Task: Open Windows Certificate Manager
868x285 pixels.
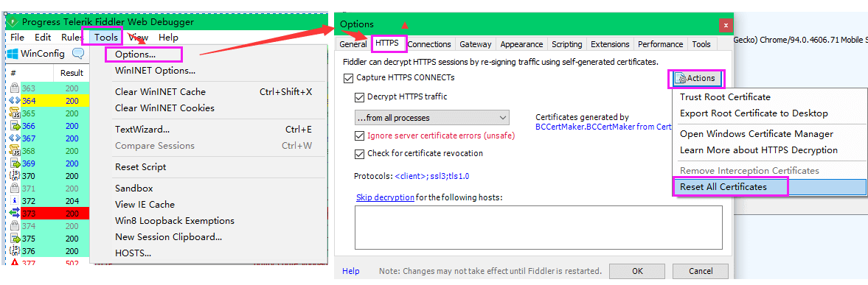Action: (x=756, y=134)
